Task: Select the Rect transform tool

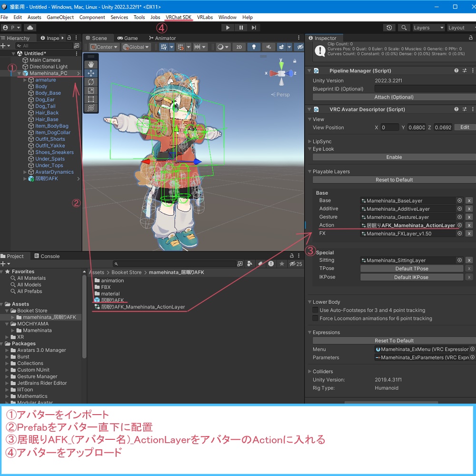Action: point(90,99)
